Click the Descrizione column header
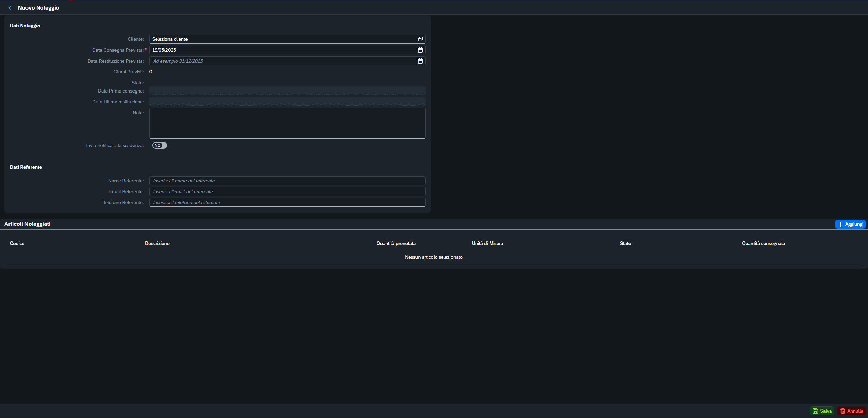This screenshot has width=868, height=418. click(x=157, y=244)
